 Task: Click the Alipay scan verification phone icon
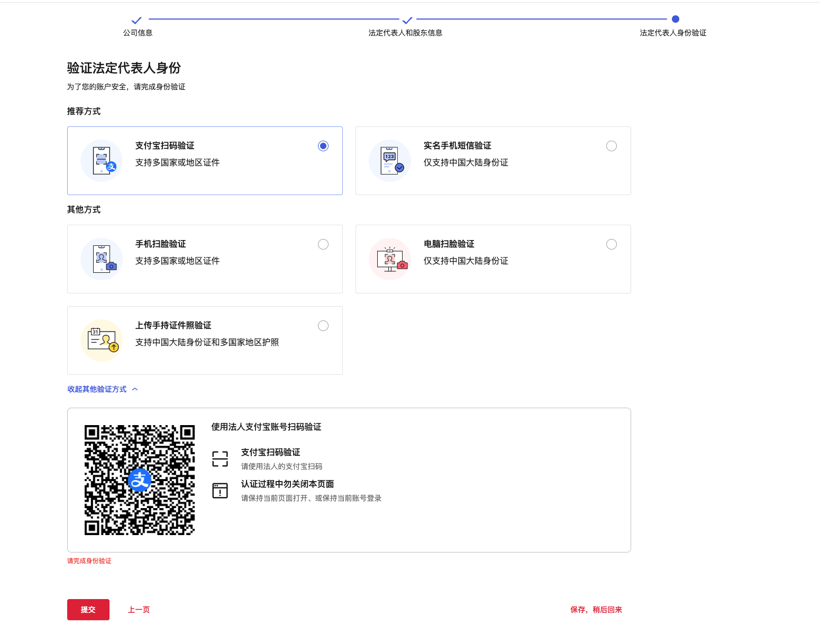102,161
